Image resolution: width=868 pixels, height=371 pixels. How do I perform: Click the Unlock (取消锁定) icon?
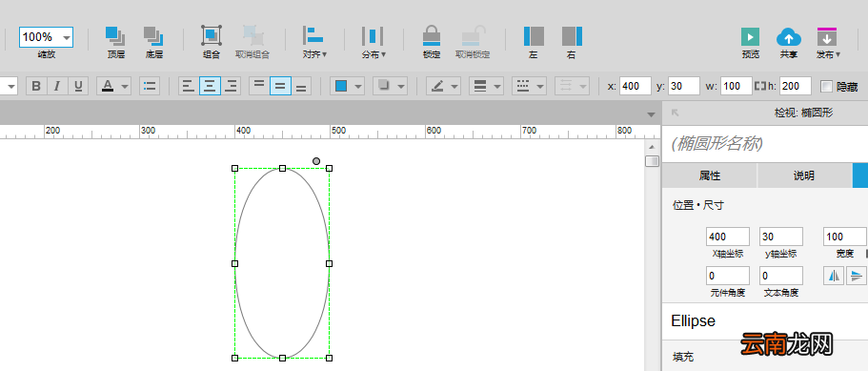[473, 36]
